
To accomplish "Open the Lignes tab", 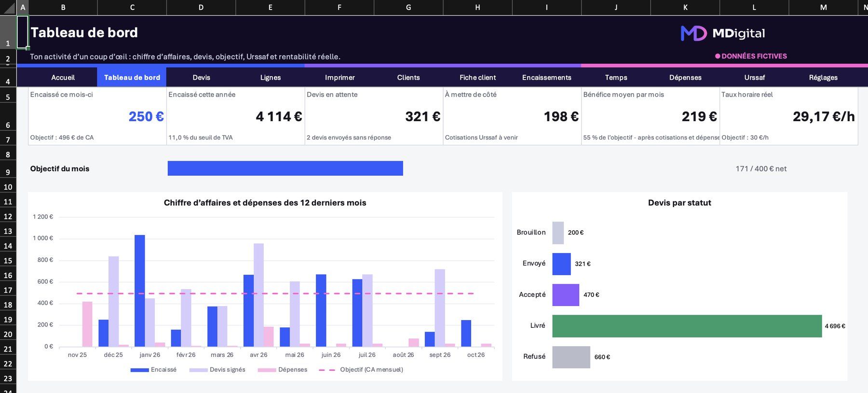I will (271, 77).
